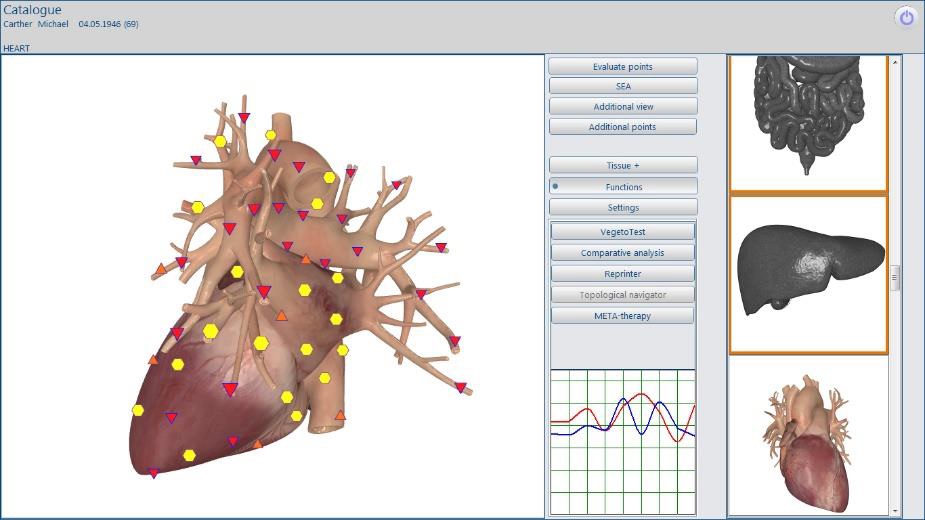Start META-therapy
The height and width of the screenshot is (520, 925).
click(623, 316)
